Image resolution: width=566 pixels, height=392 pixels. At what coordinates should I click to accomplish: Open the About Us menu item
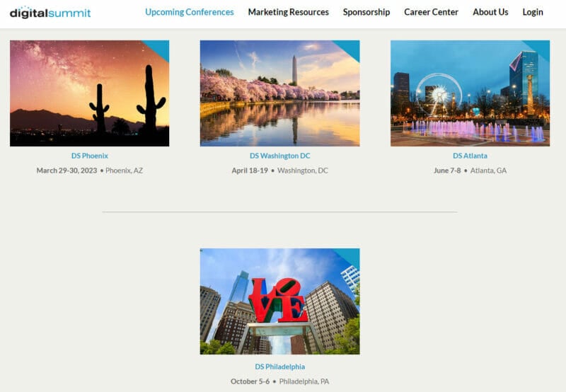click(490, 12)
